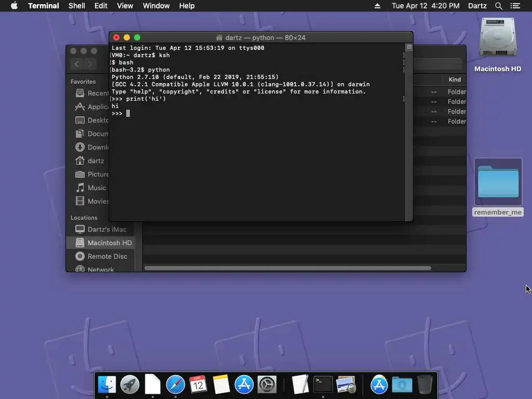This screenshot has width=532, height=399.
Task: Click the Terminal window title text
Action: tap(265, 37)
